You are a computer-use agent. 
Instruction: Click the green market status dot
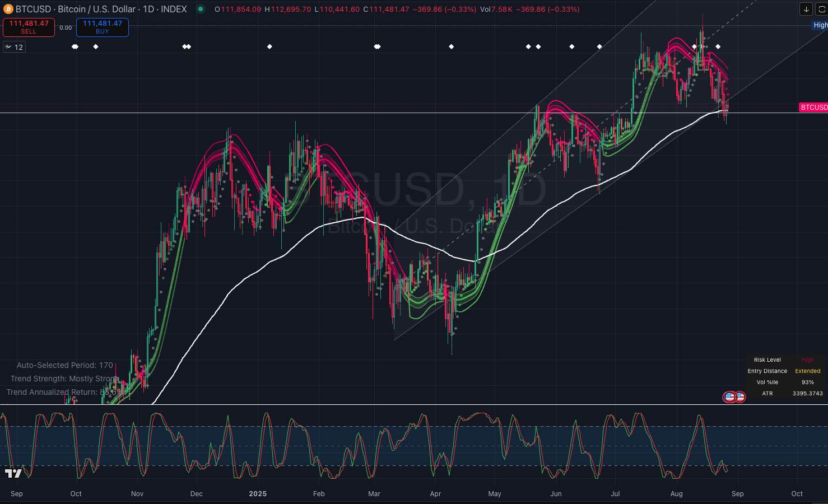pos(200,9)
